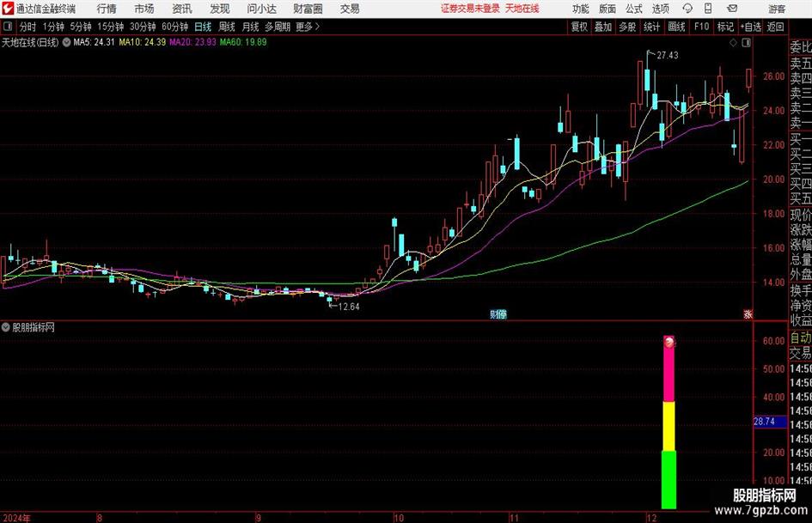Click the 多股 multi-stock button
The height and width of the screenshot is (523, 812).
point(627,27)
